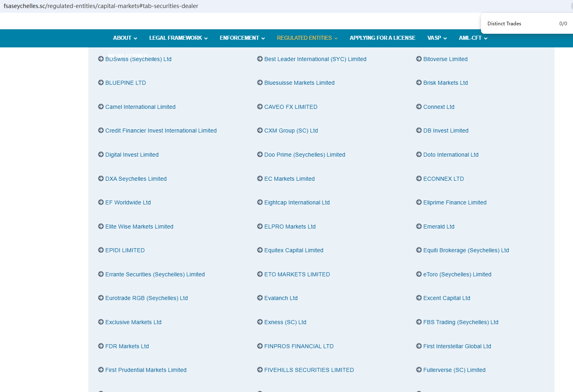
Task: Click arrow icon beside Doo Prime (Seychelles)
Action: [x=260, y=155]
